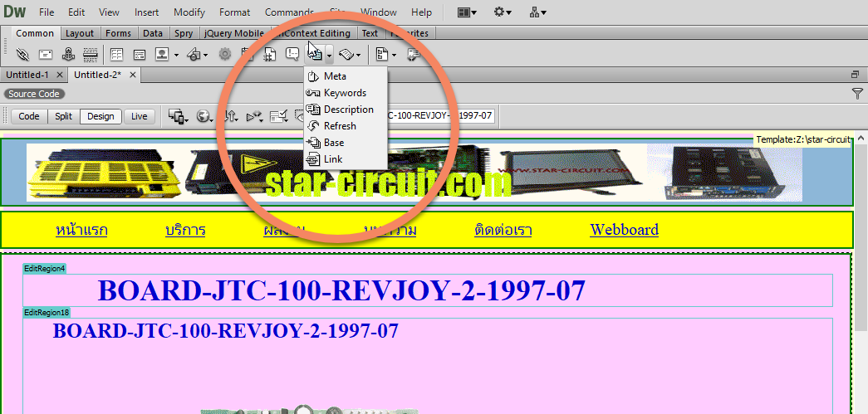Switch to Code view
868x414 pixels.
point(29,116)
